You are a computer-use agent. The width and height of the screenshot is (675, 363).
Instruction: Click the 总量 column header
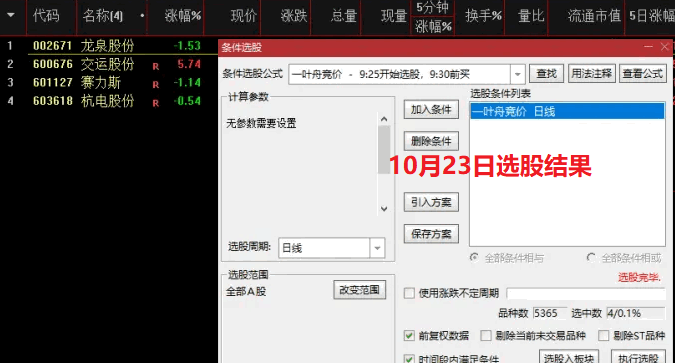coord(344,16)
